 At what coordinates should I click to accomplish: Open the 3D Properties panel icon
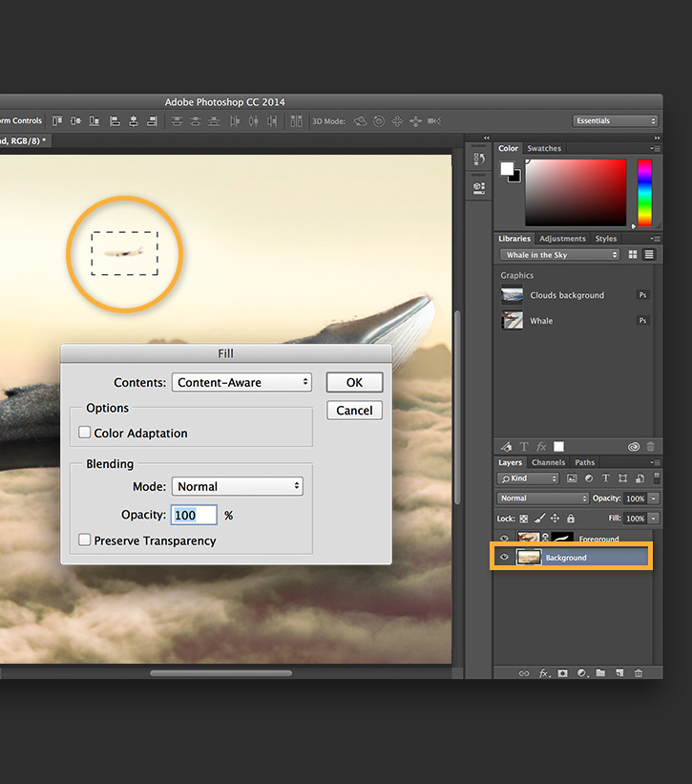pyautogui.click(x=479, y=188)
